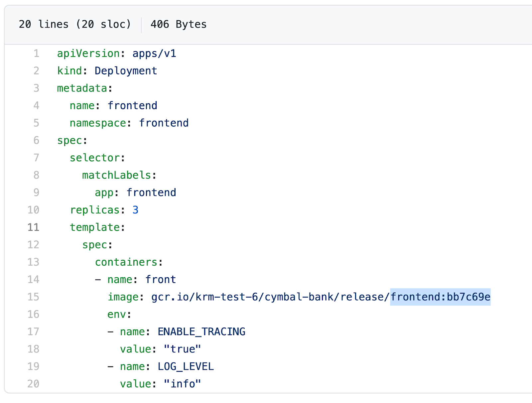Click the file size label 406 Bytes
This screenshot has height=403, width=532.
tap(179, 24)
